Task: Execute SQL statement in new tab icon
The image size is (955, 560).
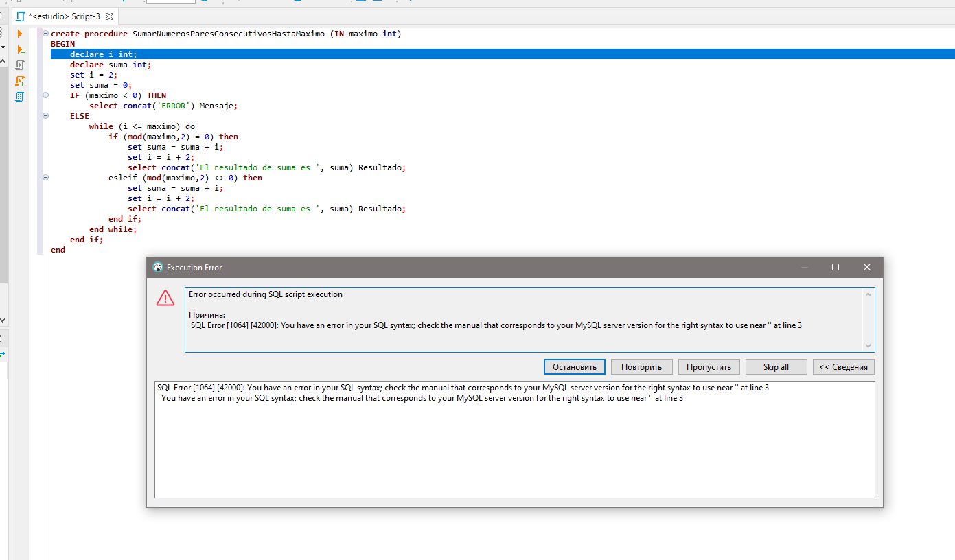Action: point(20,49)
